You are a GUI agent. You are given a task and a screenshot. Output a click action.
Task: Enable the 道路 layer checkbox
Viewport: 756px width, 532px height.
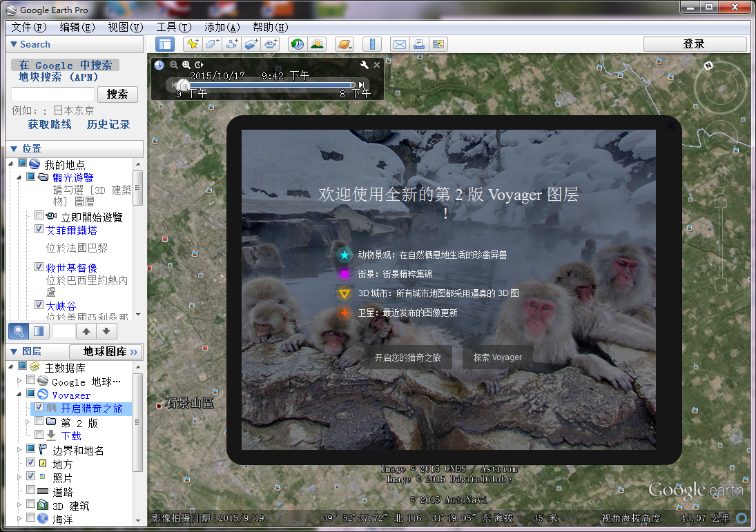coord(30,490)
